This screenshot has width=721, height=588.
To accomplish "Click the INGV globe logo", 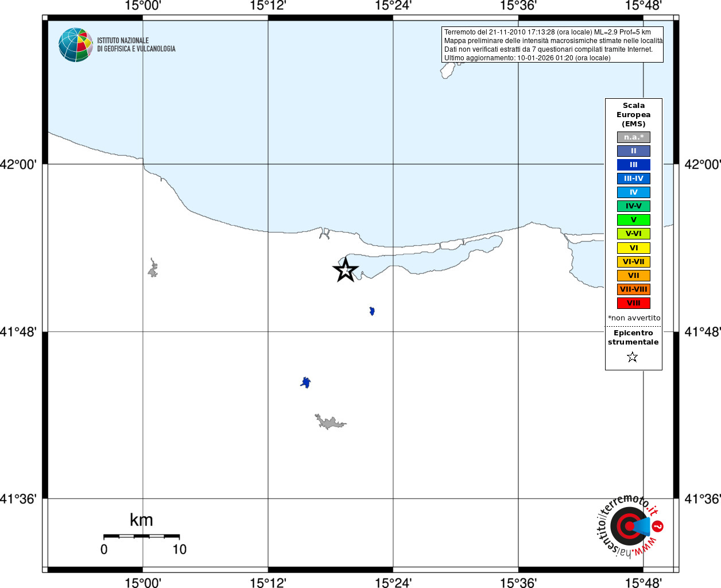I will tap(76, 45).
